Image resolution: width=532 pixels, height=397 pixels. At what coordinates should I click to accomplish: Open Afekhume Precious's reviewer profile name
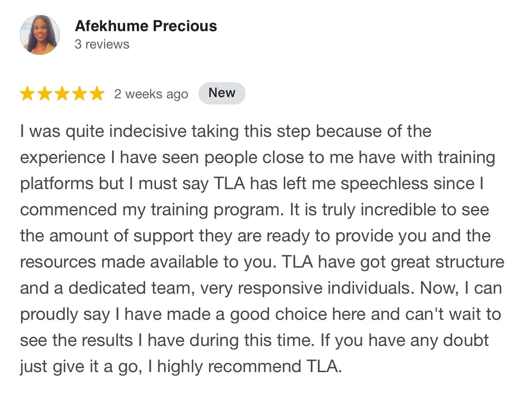click(146, 26)
